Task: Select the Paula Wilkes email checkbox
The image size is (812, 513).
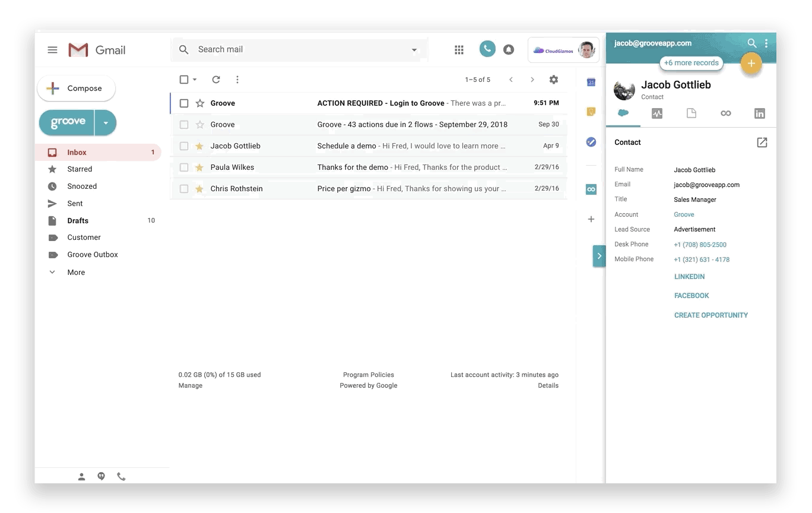Action: tap(184, 167)
